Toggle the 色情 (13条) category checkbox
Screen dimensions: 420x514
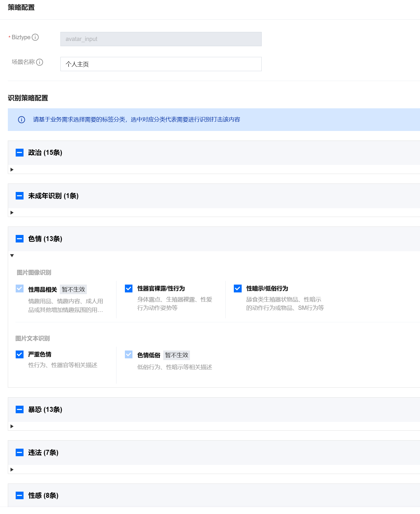pos(19,239)
